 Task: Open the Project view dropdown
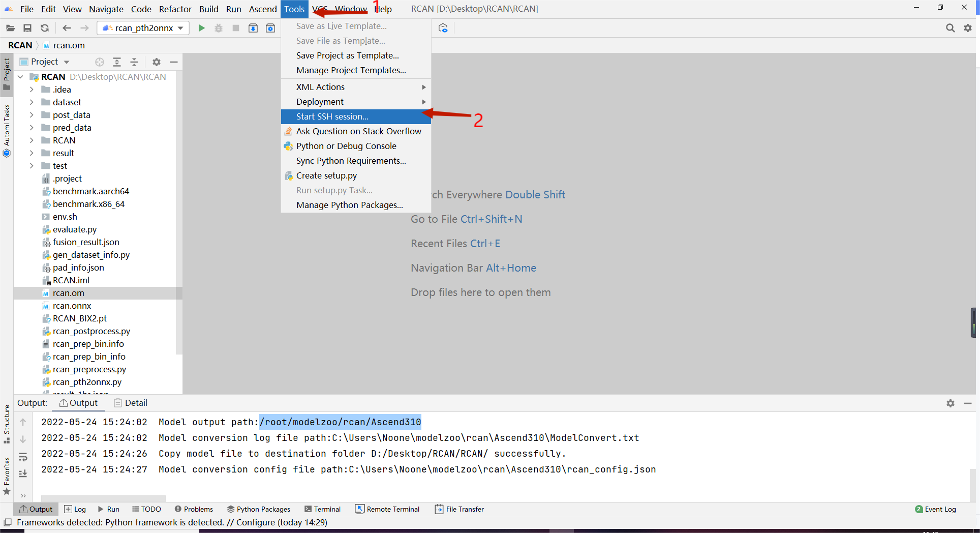66,62
